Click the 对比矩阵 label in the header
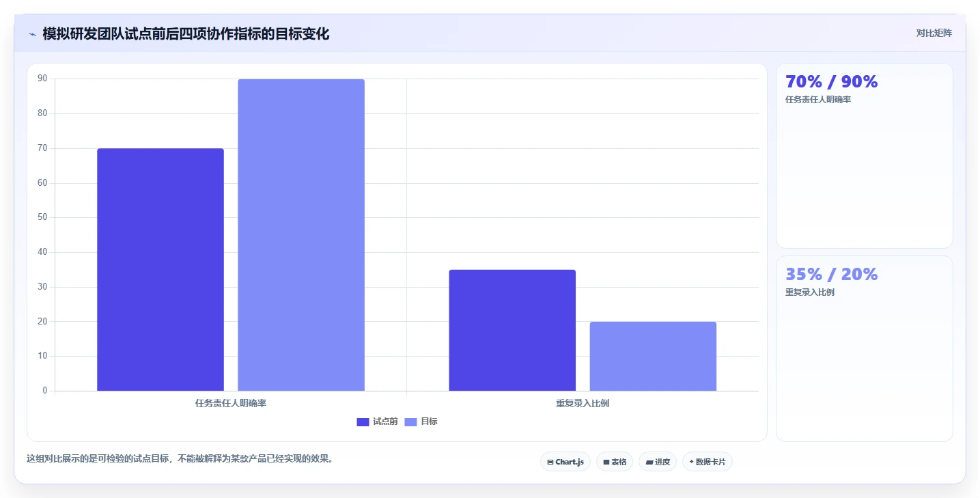 934,33
